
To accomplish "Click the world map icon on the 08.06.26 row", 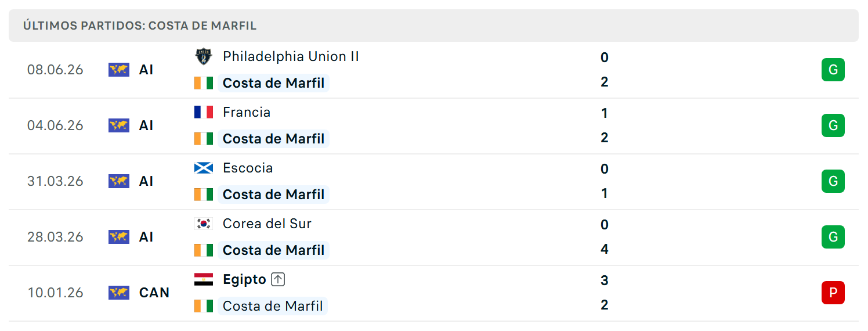I will (x=119, y=70).
